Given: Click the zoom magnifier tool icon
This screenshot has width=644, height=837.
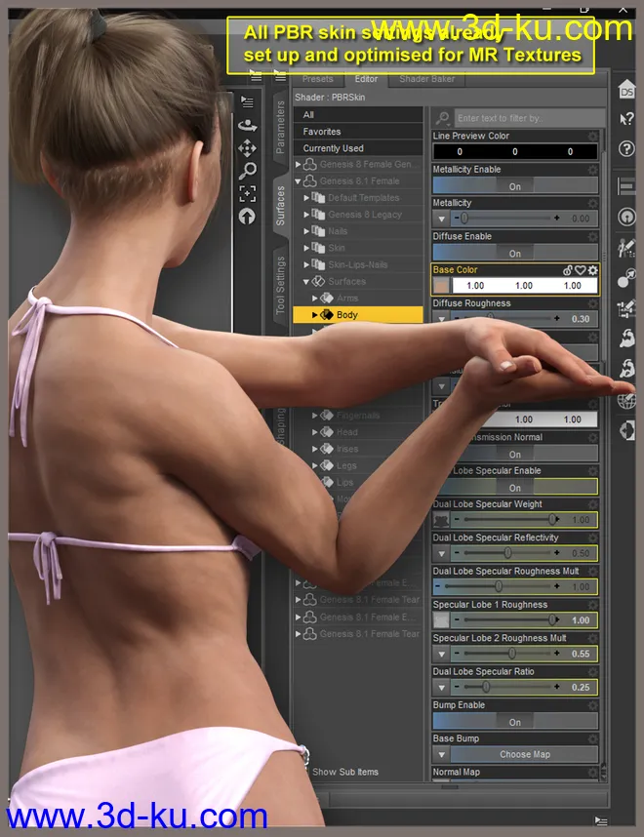Looking at the screenshot, I should pos(247,171).
